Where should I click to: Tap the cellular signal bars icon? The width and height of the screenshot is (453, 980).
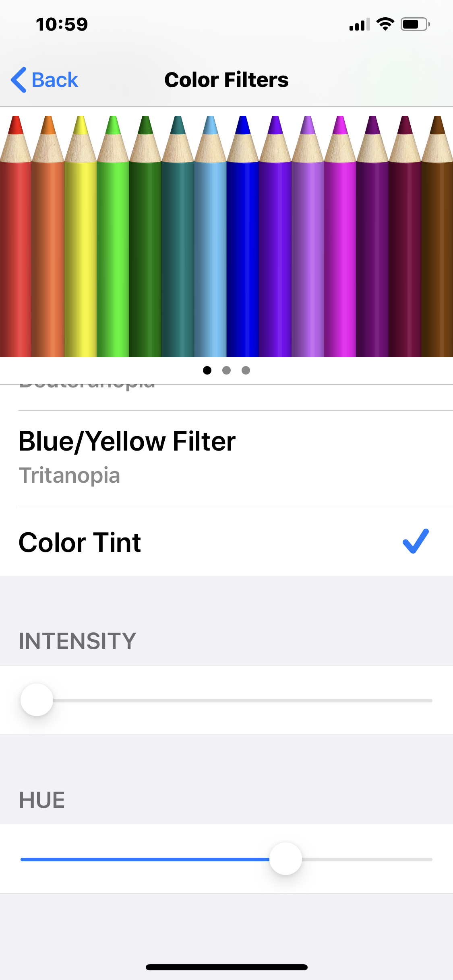(x=360, y=25)
